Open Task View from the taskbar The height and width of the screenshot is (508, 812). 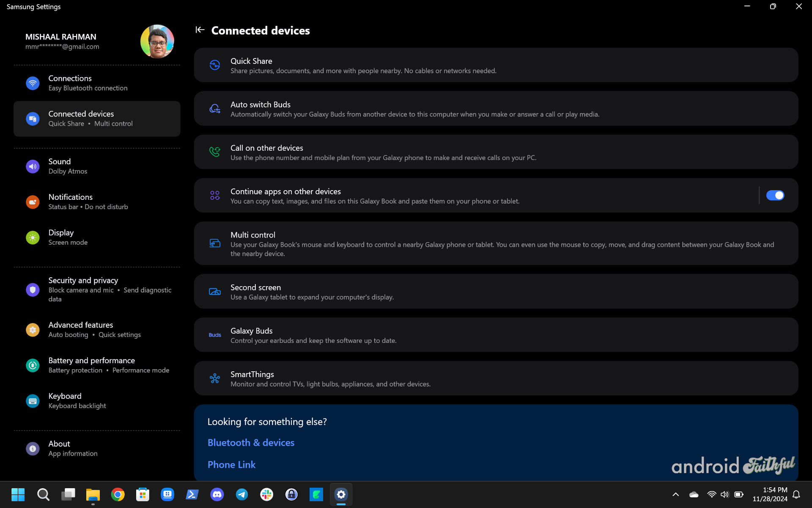pyautogui.click(x=68, y=494)
